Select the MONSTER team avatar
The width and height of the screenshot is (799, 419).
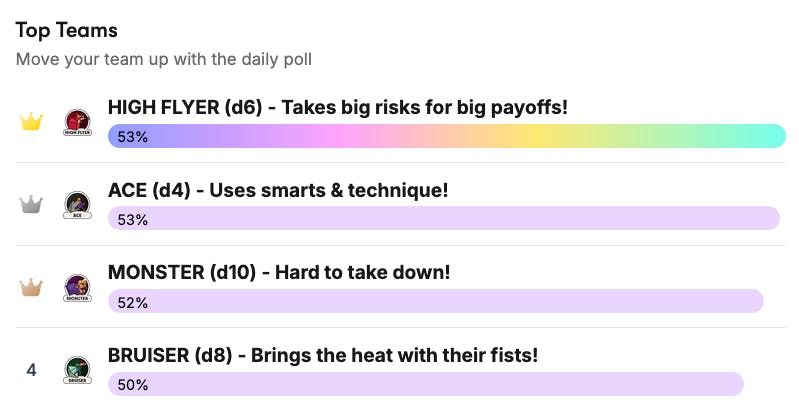(77, 288)
